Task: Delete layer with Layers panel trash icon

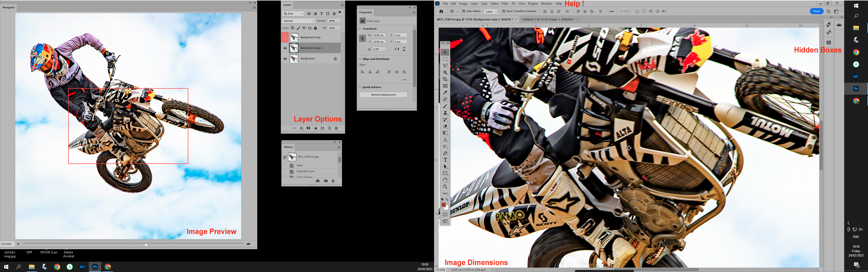Action: 336,129
